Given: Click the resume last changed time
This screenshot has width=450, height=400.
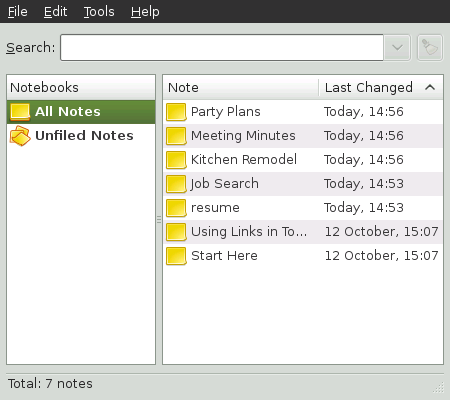Looking at the screenshot, I should [364, 208].
